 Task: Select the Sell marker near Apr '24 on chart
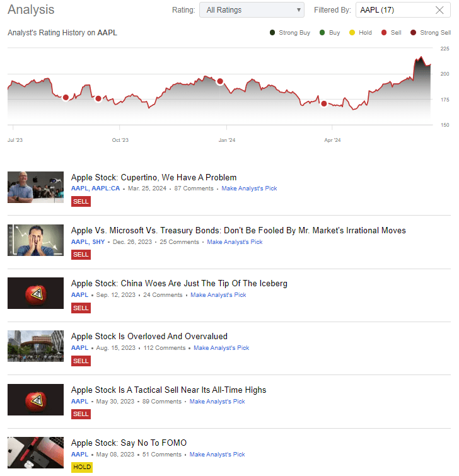tap(324, 104)
